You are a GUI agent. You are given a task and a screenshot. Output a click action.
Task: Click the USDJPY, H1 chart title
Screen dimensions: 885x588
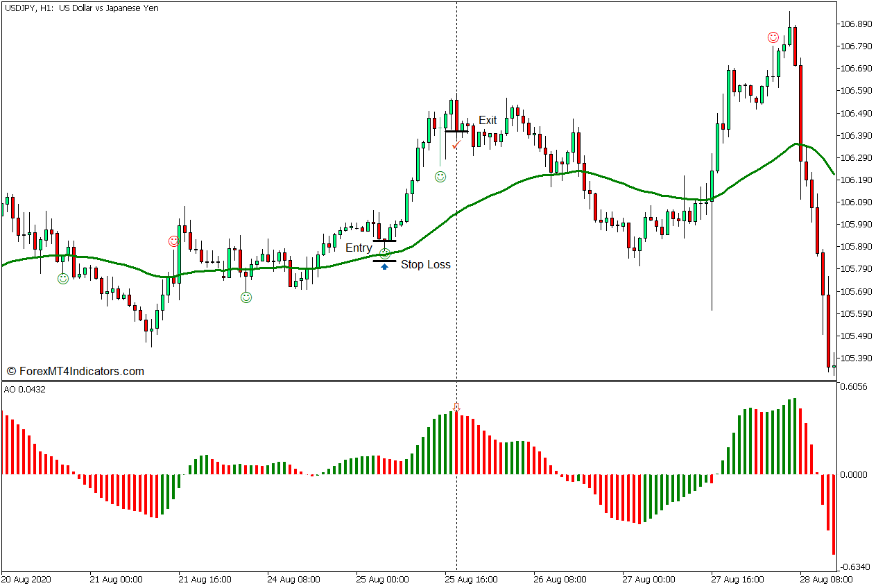(81, 8)
